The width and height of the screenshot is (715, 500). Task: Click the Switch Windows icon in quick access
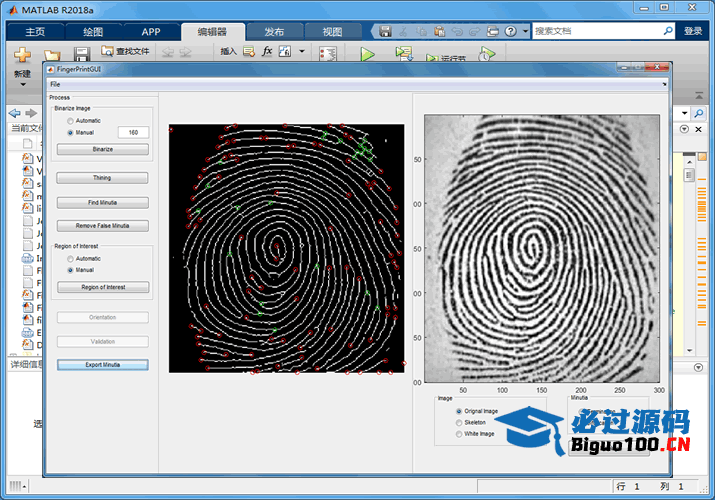[x=493, y=31]
